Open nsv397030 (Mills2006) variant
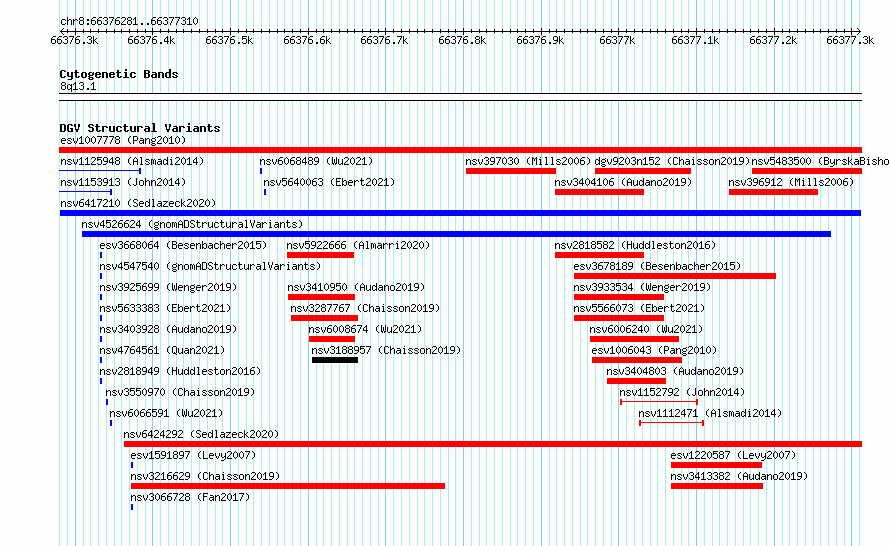The image size is (890, 546). 528,161
